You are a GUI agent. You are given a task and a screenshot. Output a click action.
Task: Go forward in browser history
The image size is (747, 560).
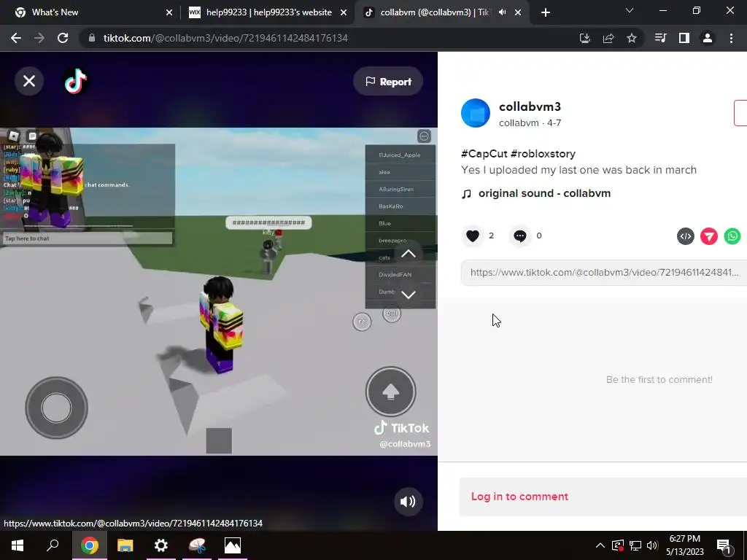(39, 38)
